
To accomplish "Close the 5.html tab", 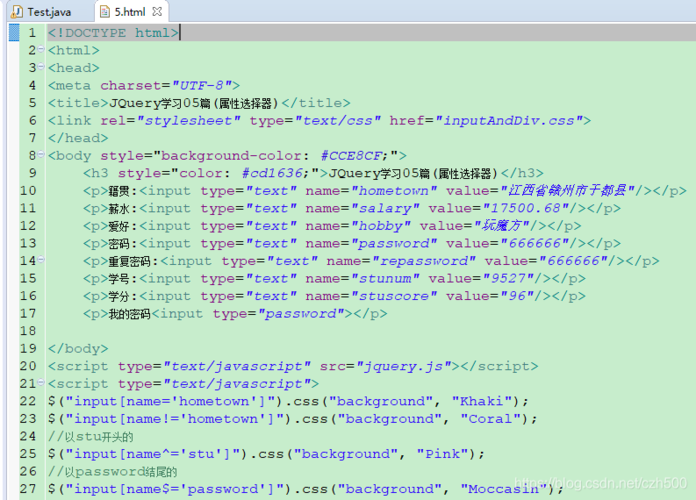I will click(x=157, y=12).
